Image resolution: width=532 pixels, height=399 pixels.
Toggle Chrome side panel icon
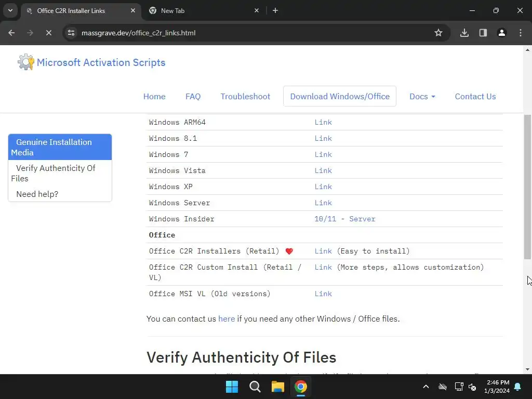pos(483,33)
